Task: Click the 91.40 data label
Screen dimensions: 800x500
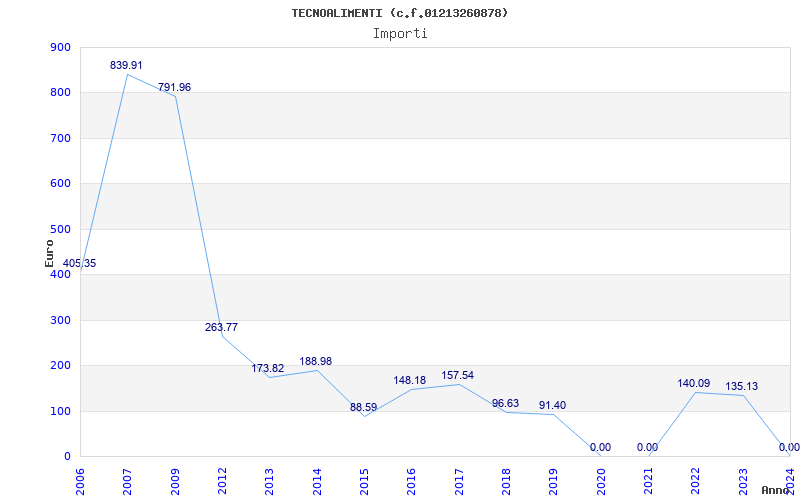Action: tap(552, 405)
